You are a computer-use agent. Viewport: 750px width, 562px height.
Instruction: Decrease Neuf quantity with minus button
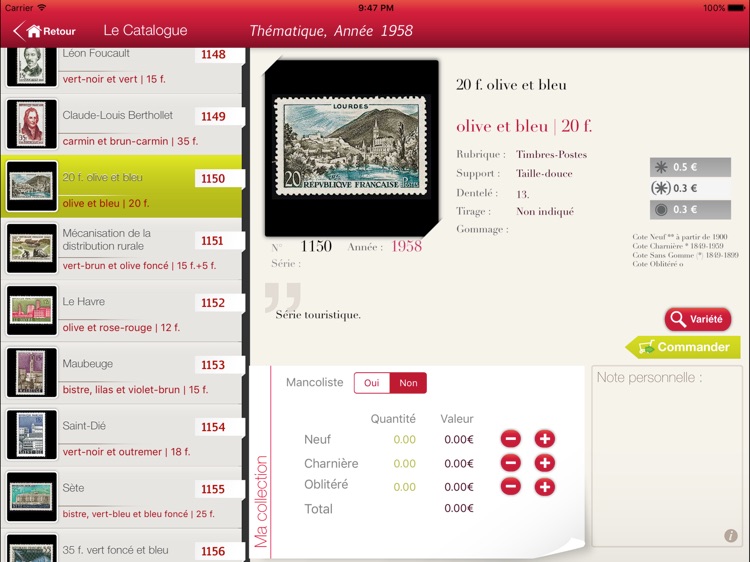click(x=510, y=439)
